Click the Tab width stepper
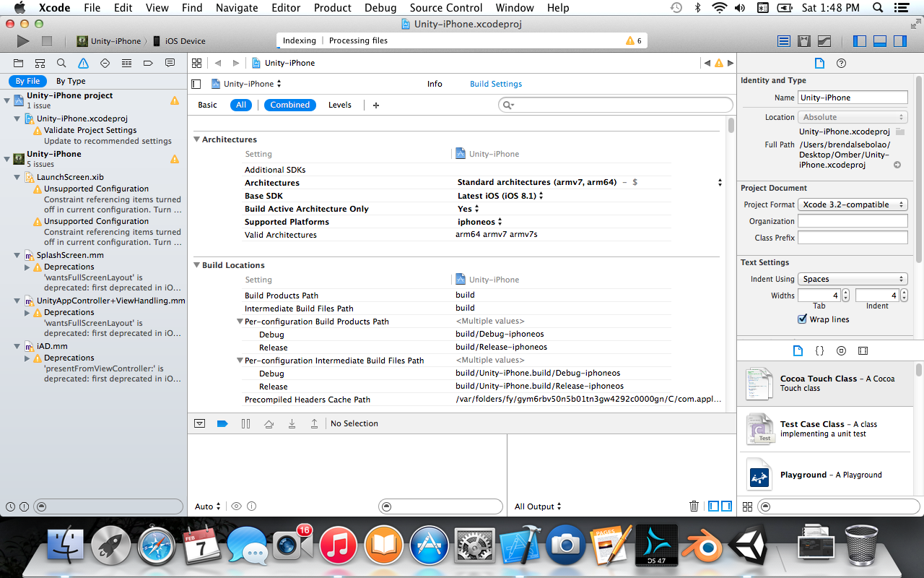The height and width of the screenshot is (578, 924). [845, 296]
